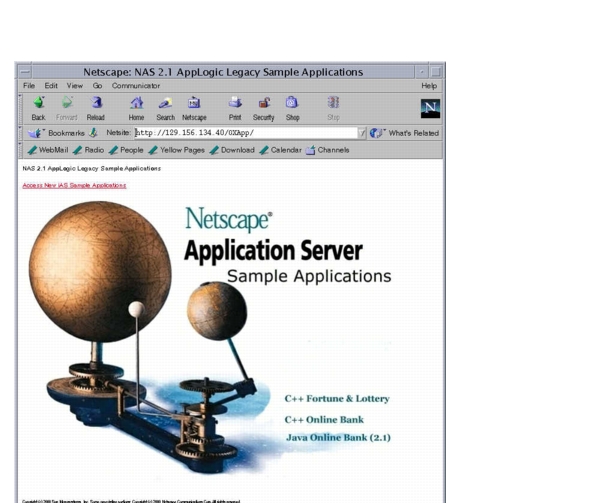The width and height of the screenshot is (610, 503).
Task: Open Download personal toolbar shortcut
Action: click(232, 150)
